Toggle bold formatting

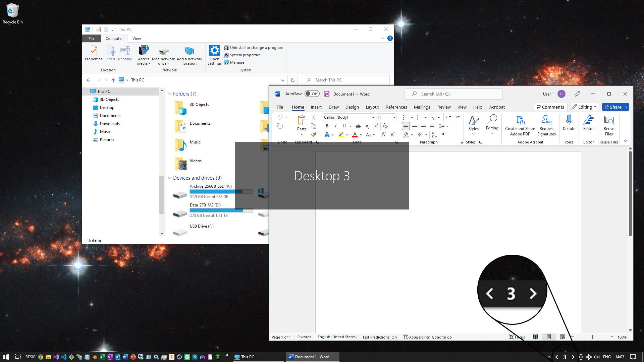pyautogui.click(x=327, y=126)
